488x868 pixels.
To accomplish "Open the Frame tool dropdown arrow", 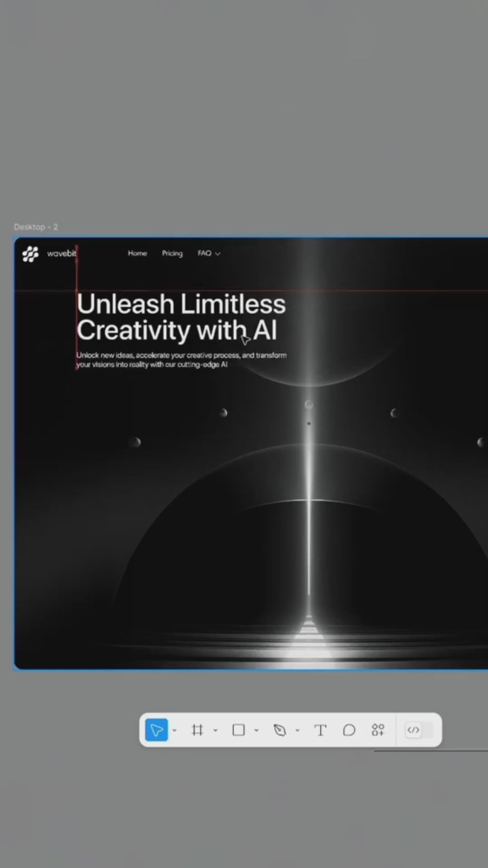I will pos(216,731).
